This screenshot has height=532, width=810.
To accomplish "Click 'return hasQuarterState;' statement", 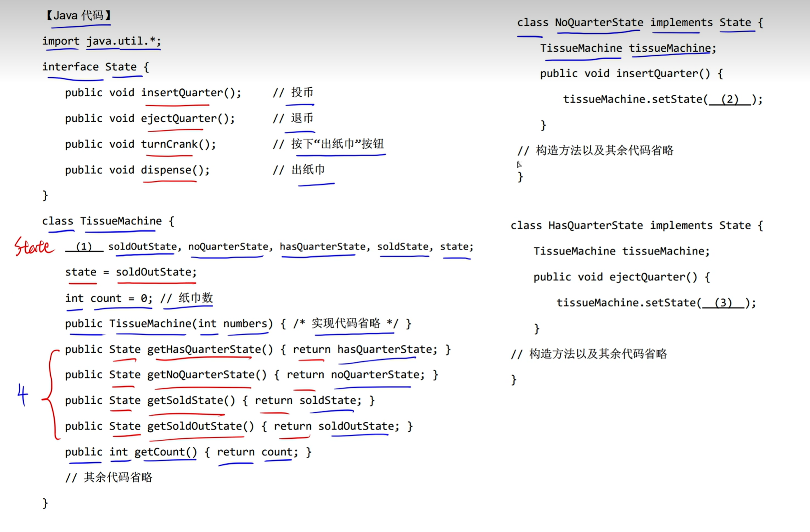I will coord(365,349).
